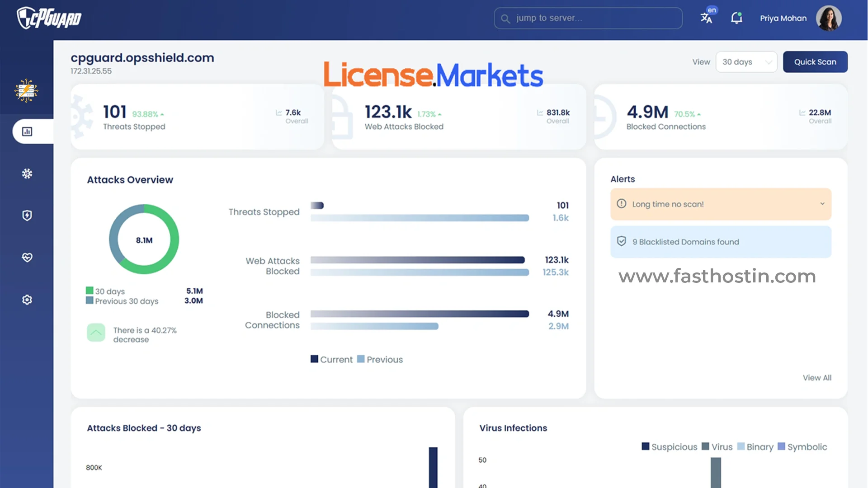Click the tall Attacks Blocked chart bar

[x=433, y=467]
